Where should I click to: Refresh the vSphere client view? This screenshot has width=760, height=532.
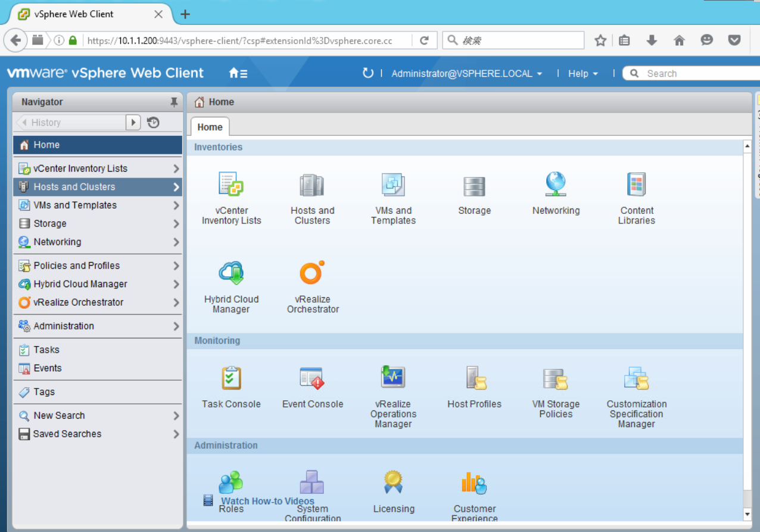368,73
